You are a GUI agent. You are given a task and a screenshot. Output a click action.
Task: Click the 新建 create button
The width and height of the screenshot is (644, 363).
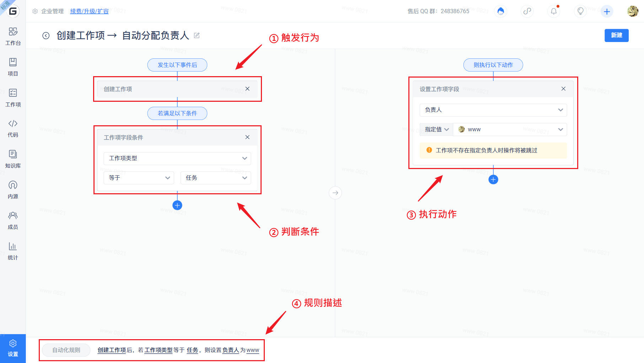(x=617, y=35)
